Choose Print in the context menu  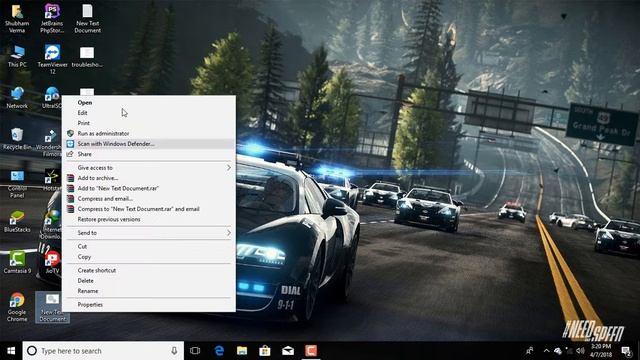149,123
